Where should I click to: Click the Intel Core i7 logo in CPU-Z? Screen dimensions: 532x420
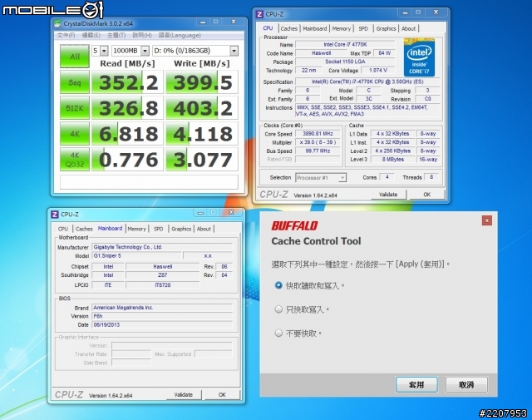[x=419, y=57]
